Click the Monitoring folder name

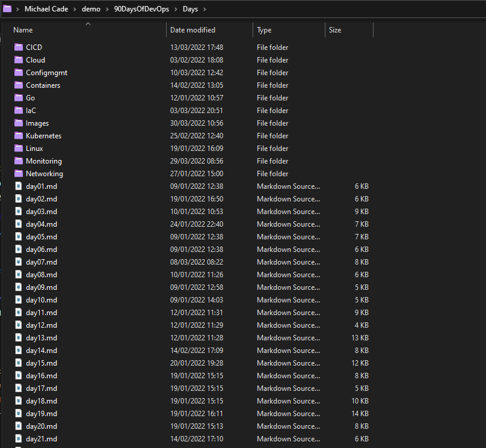tap(44, 161)
